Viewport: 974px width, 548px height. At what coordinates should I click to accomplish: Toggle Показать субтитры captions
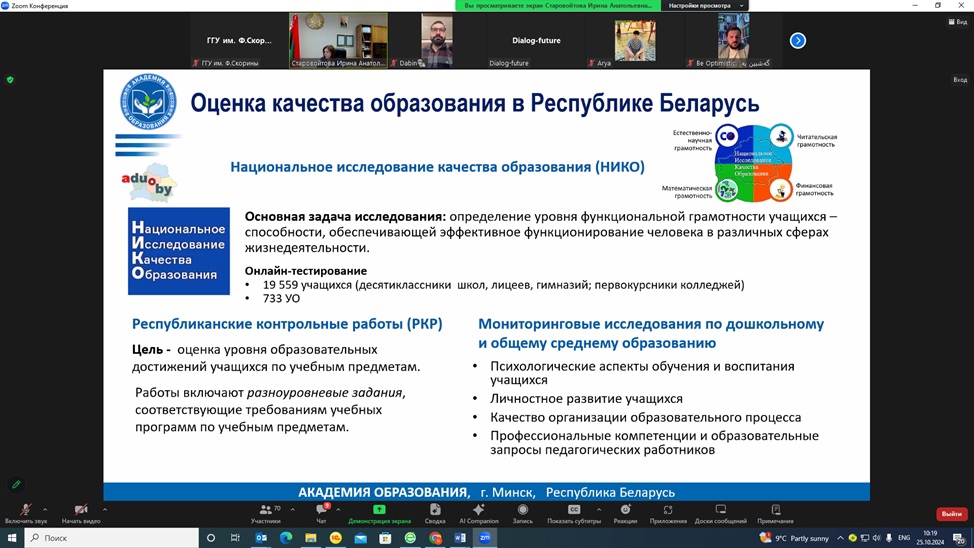tap(574, 514)
